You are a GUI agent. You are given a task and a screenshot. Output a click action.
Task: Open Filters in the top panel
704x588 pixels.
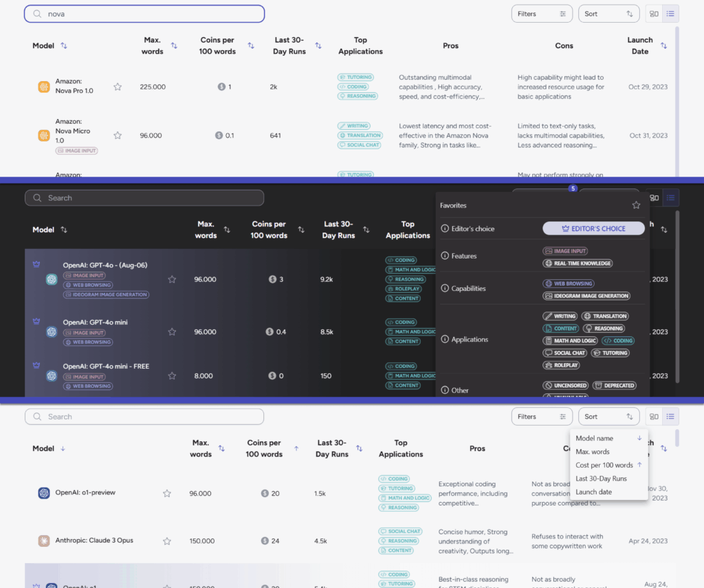(542, 14)
